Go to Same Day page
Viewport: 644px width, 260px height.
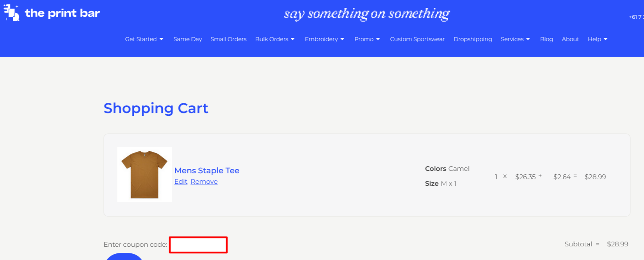188,39
